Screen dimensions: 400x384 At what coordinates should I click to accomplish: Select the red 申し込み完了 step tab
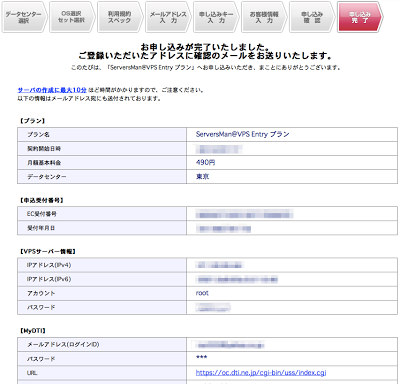click(x=360, y=17)
